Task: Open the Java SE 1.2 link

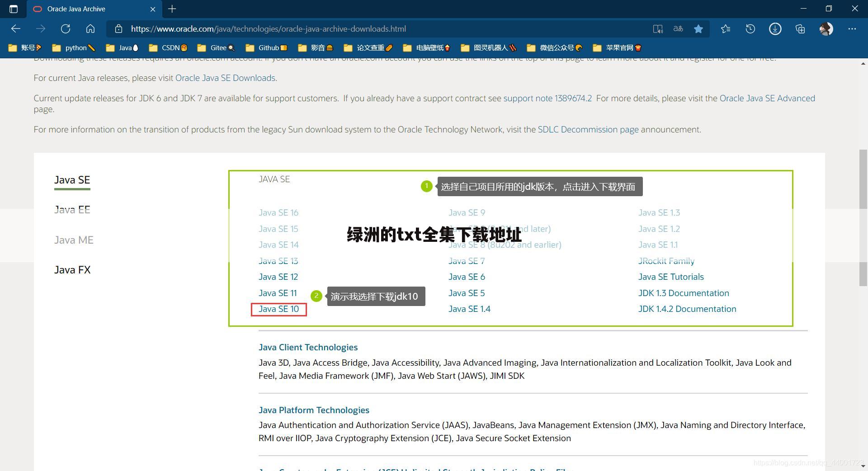Action: (x=659, y=229)
